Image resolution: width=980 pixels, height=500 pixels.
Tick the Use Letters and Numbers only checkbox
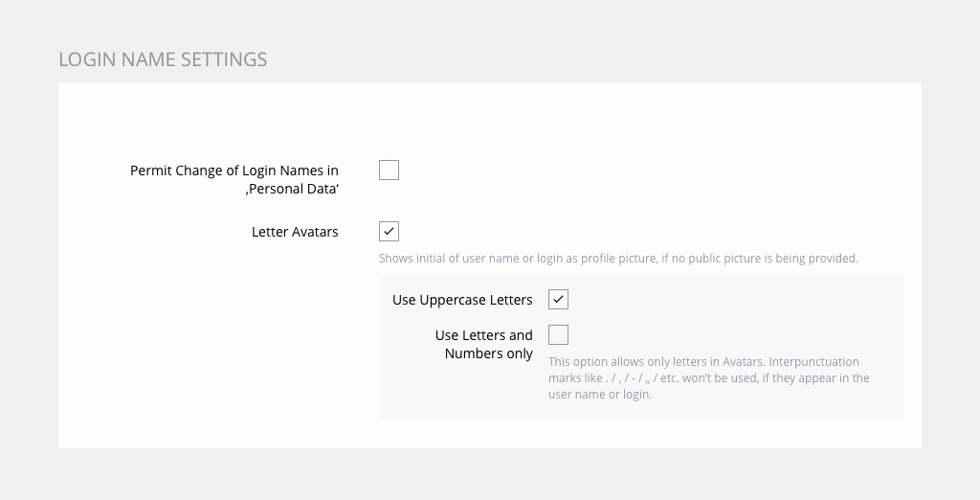558,335
